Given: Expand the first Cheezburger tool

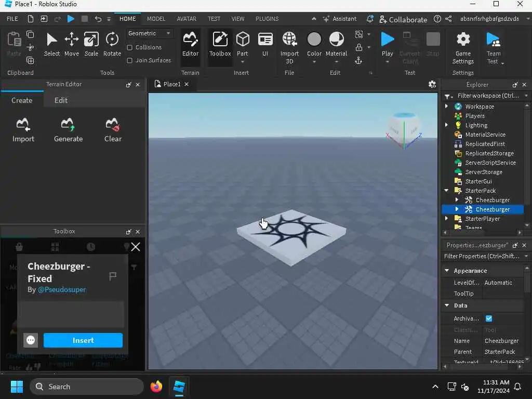Looking at the screenshot, I should click(457, 200).
